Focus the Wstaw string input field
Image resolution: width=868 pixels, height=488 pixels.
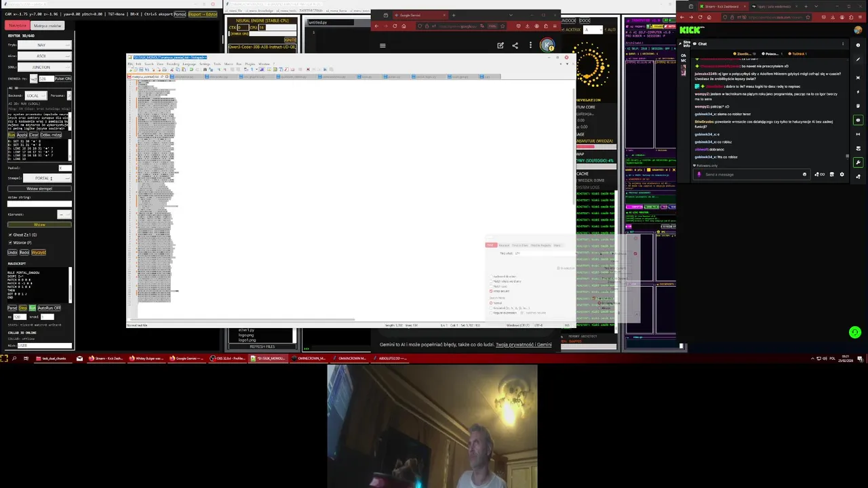tap(39, 203)
